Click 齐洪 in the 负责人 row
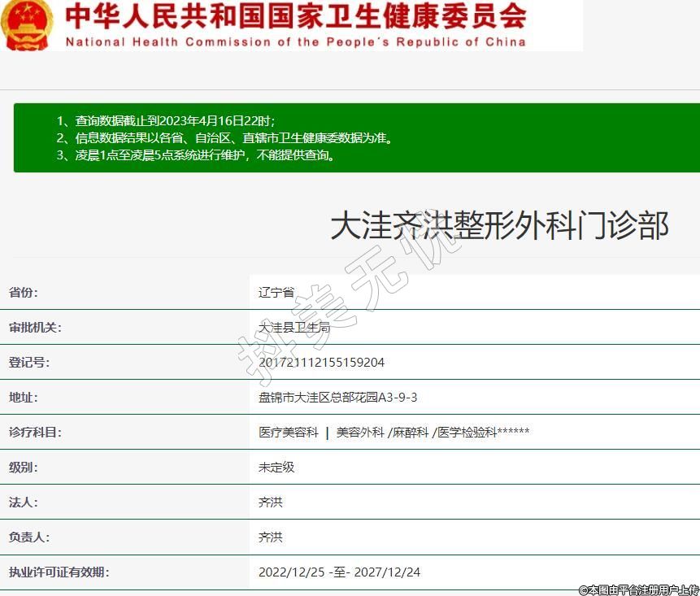 point(271,537)
